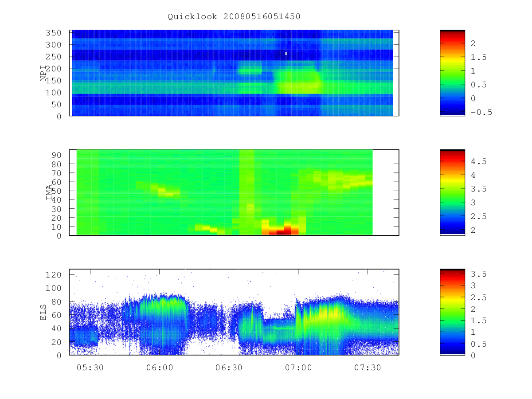Select the 06:30 time tick label
Screen dimensions: 532x399
229,368
